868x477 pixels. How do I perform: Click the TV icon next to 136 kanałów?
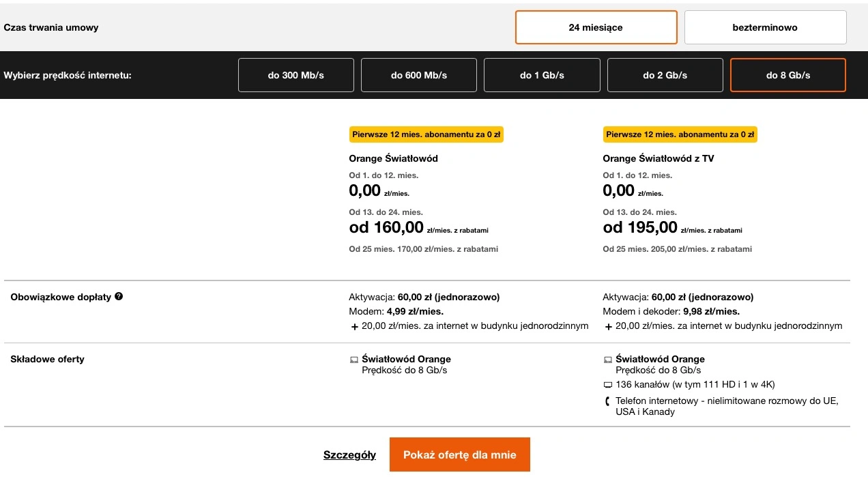(607, 385)
